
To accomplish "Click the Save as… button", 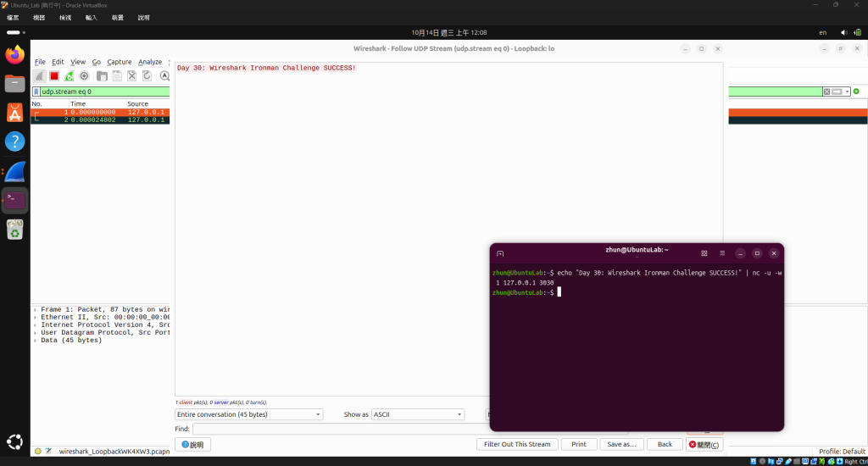I will [x=621, y=445].
